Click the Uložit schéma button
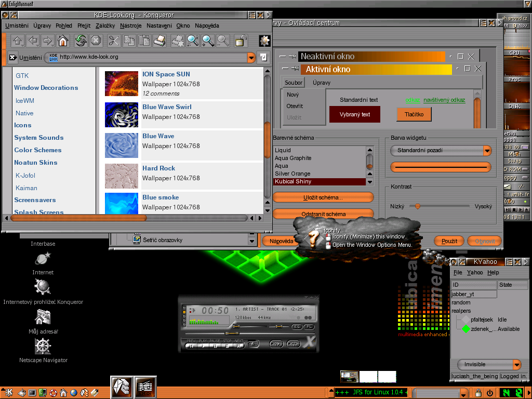 (x=323, y=197)
